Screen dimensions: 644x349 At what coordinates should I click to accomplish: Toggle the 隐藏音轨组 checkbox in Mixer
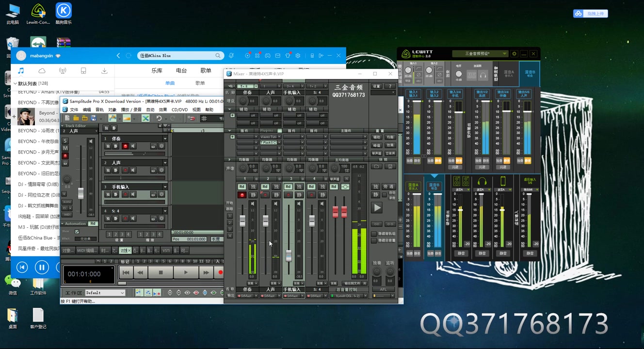coord(374,234)
